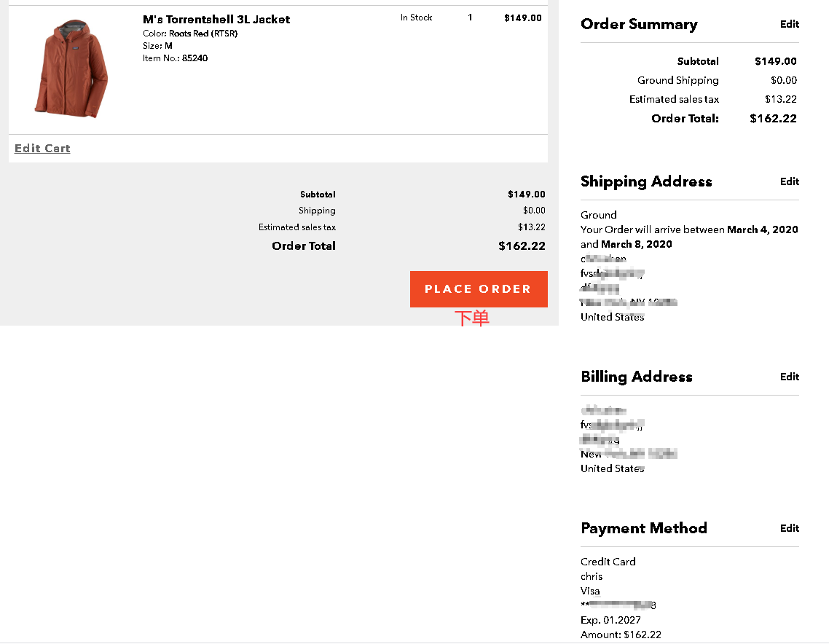Click Order Total: $162.22 in Order Summary
Viewport: 829px width, 644px height.
724,119
